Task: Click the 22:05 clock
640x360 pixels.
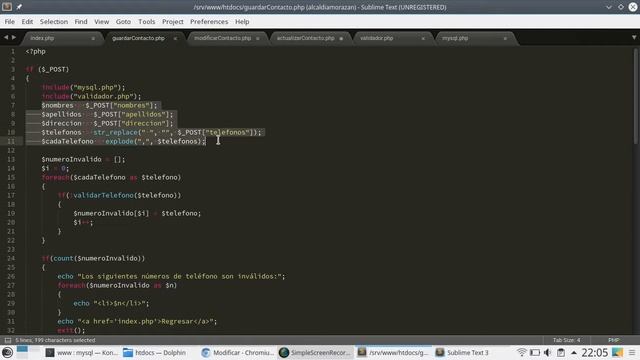Action: click(595, 353)
